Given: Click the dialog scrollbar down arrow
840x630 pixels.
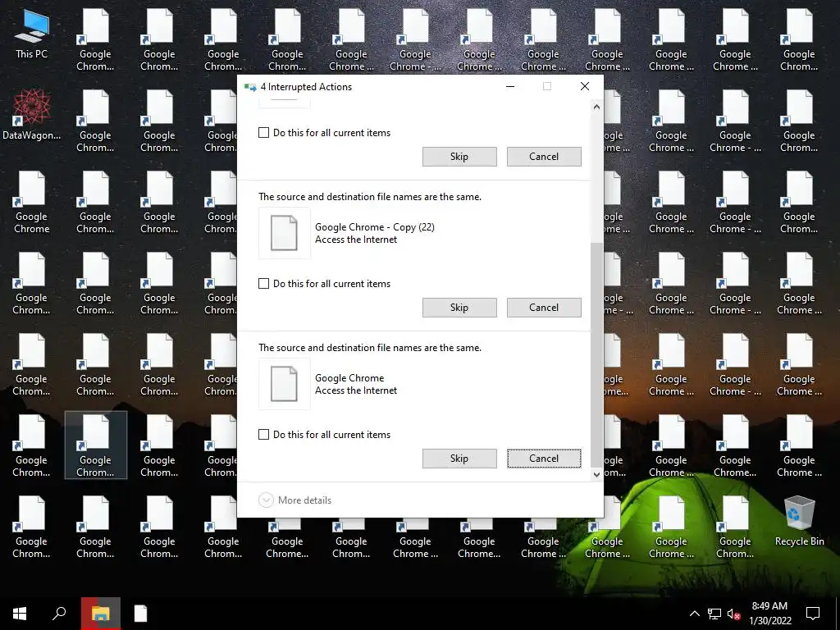Looking at the screenshot, I should point(597,475).
